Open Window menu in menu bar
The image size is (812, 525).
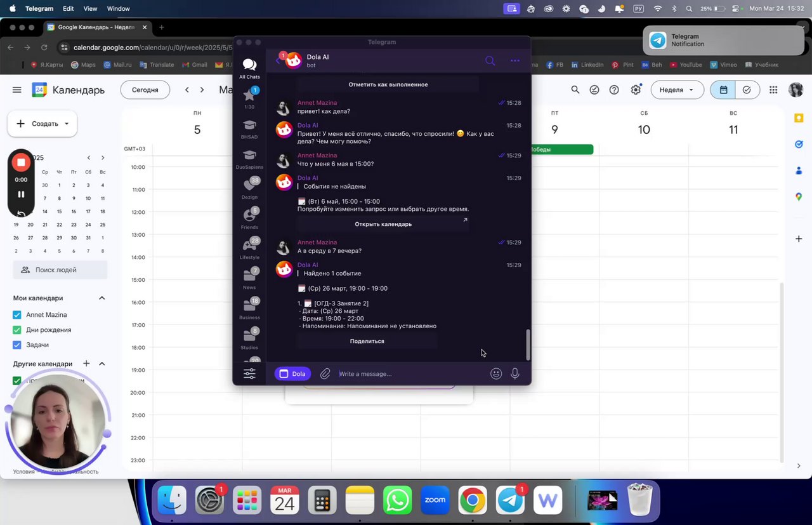(x=119, y=9)
